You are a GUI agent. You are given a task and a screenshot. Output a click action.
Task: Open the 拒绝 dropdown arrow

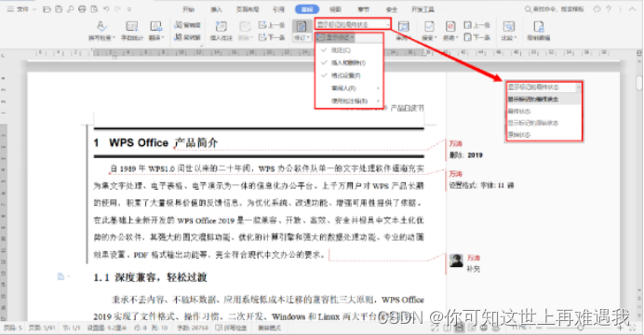click(456, 38)
